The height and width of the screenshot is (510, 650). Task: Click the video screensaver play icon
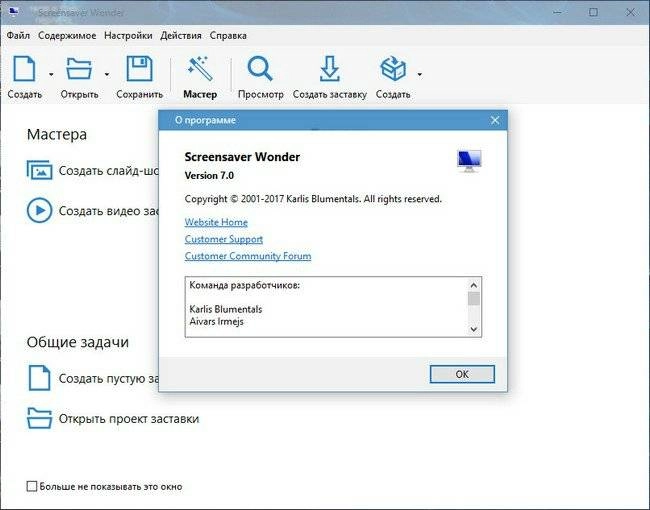tap(39, 211)
